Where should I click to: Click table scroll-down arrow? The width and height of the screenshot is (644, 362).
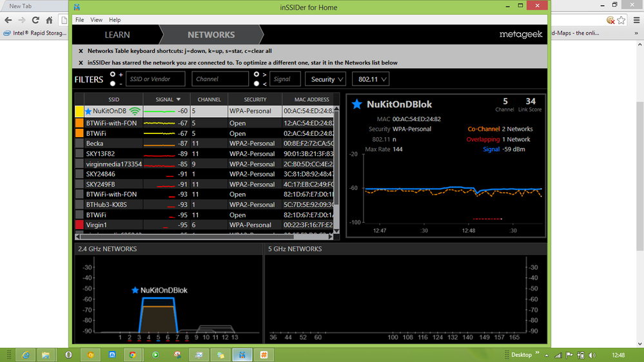click(337, 231)
